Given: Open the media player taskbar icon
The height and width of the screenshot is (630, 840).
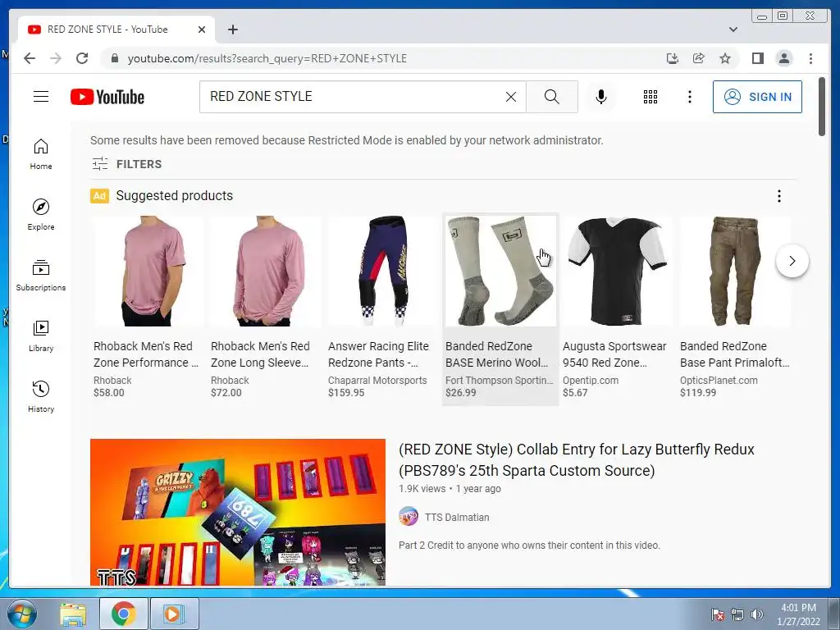Looking at the screenshot, I should tap(174, 614).
